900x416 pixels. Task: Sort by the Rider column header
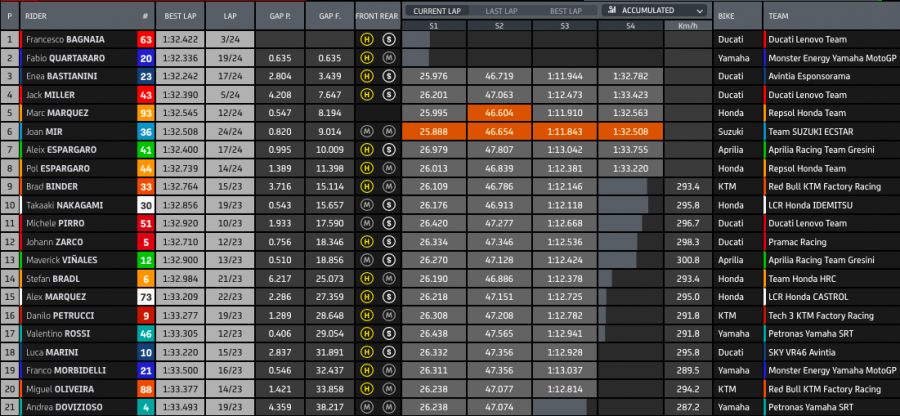(x=38, y=17)
